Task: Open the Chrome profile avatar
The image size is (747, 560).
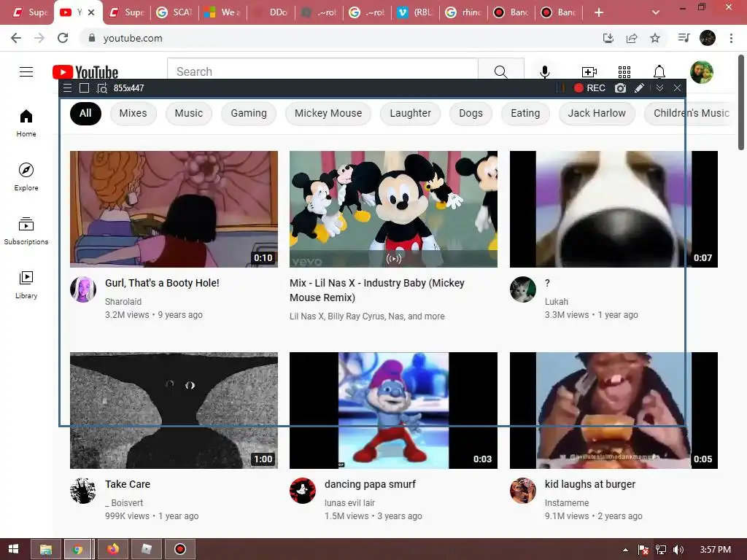Action: tap(708, 38)
